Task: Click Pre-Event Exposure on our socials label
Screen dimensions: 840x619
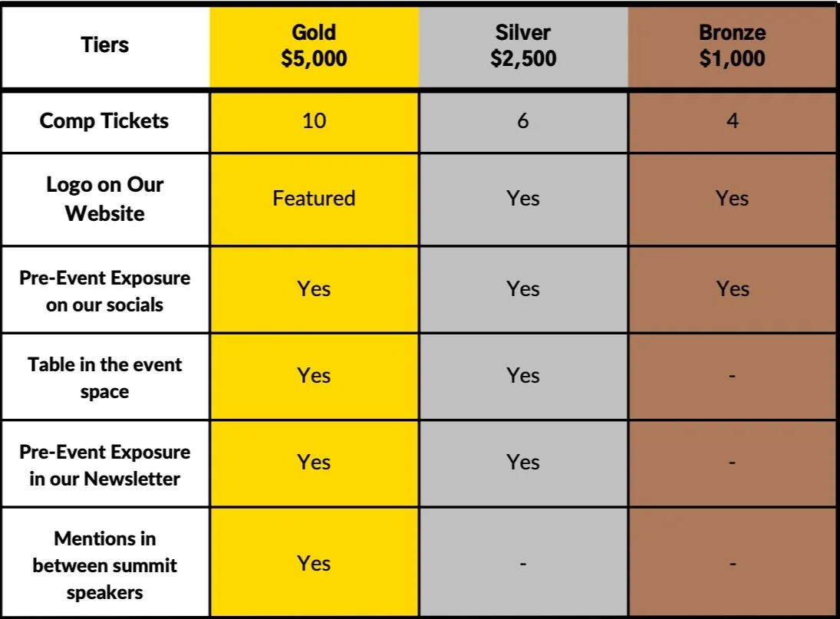Action: click(105, 291)
